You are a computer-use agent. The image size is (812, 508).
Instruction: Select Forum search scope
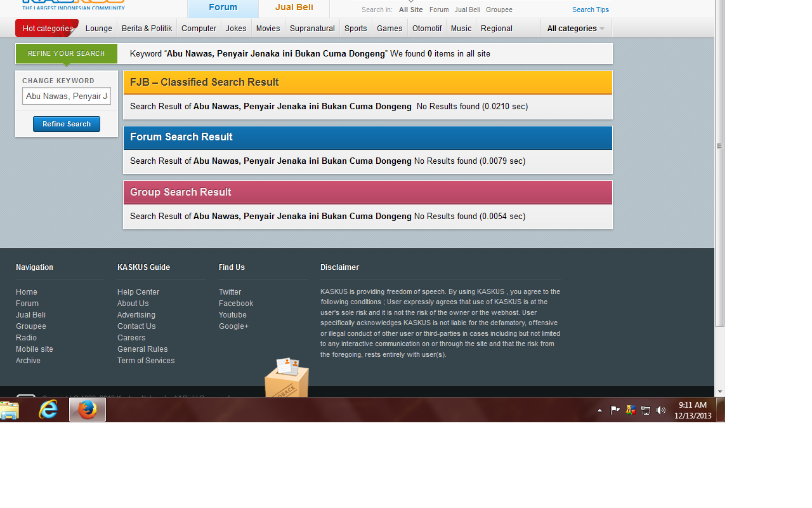point(439,10)
